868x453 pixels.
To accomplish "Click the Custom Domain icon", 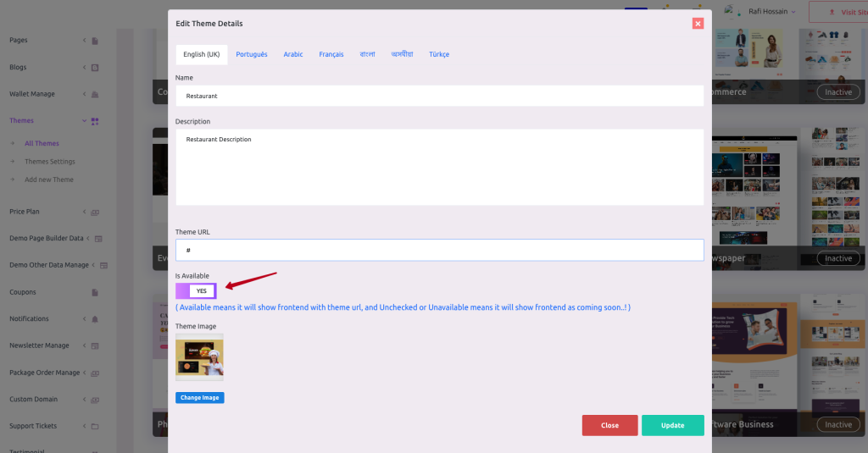I will [x=95, y=400].
